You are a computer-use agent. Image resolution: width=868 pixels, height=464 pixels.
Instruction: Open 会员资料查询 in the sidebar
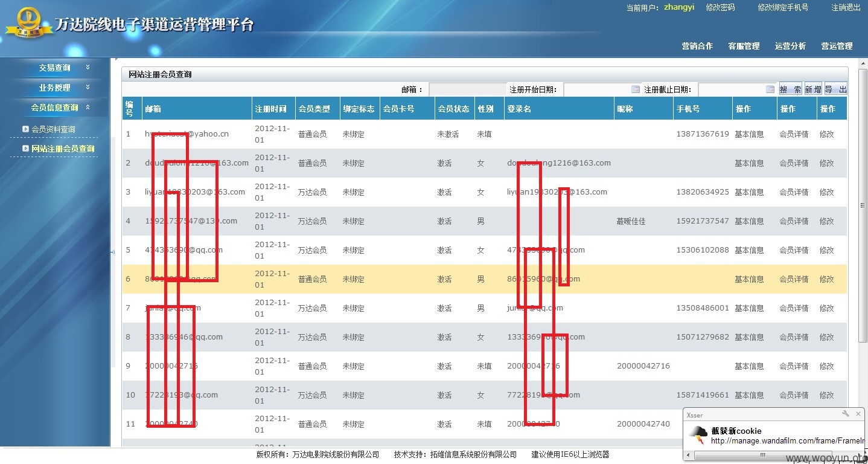(53, 129)
